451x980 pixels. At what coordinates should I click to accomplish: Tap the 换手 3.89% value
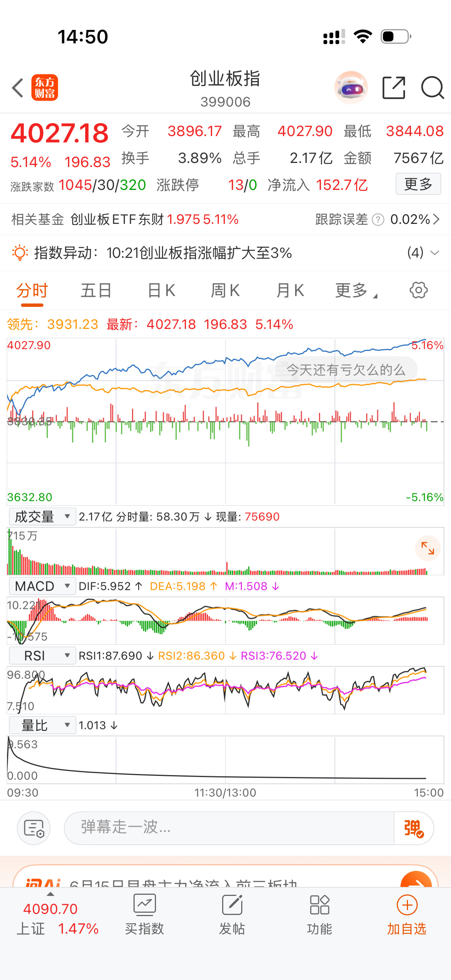pyautogui.click(x=200, y=158)
